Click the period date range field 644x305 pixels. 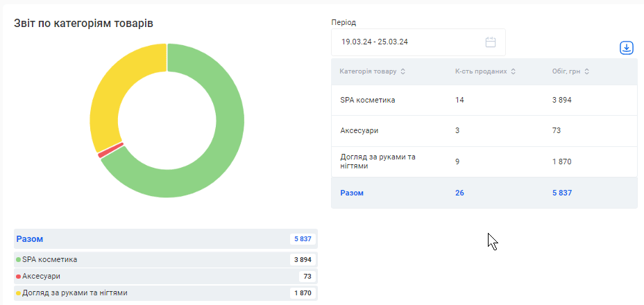(409, 42)
